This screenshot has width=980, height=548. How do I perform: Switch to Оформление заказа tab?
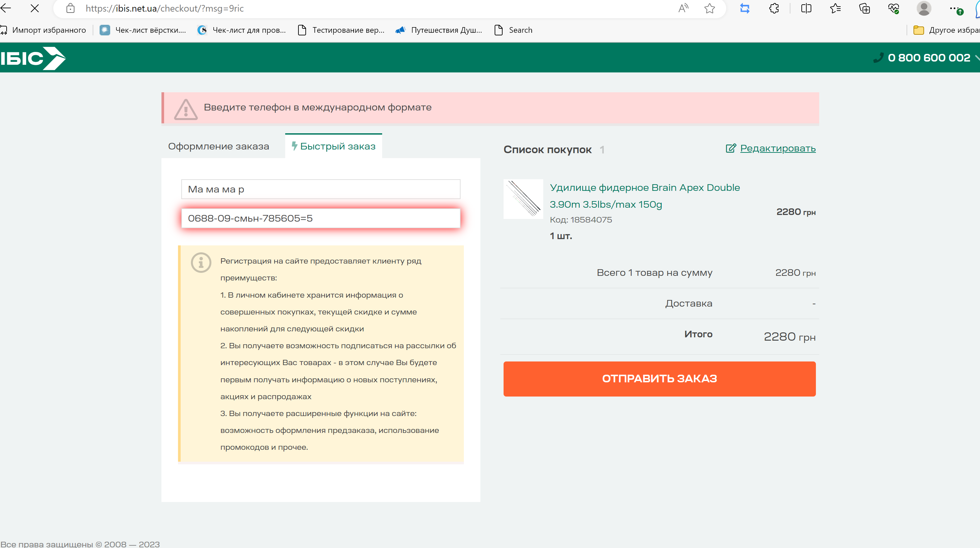point(218,147)
